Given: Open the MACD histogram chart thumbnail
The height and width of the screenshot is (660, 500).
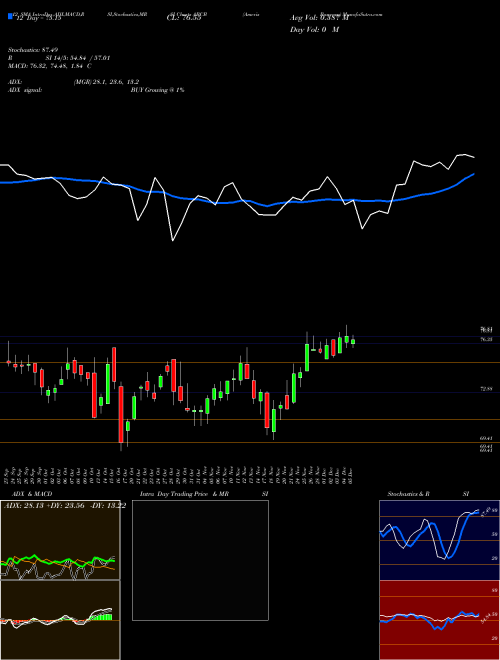Looking at the screenshot, I should (60, 620).
